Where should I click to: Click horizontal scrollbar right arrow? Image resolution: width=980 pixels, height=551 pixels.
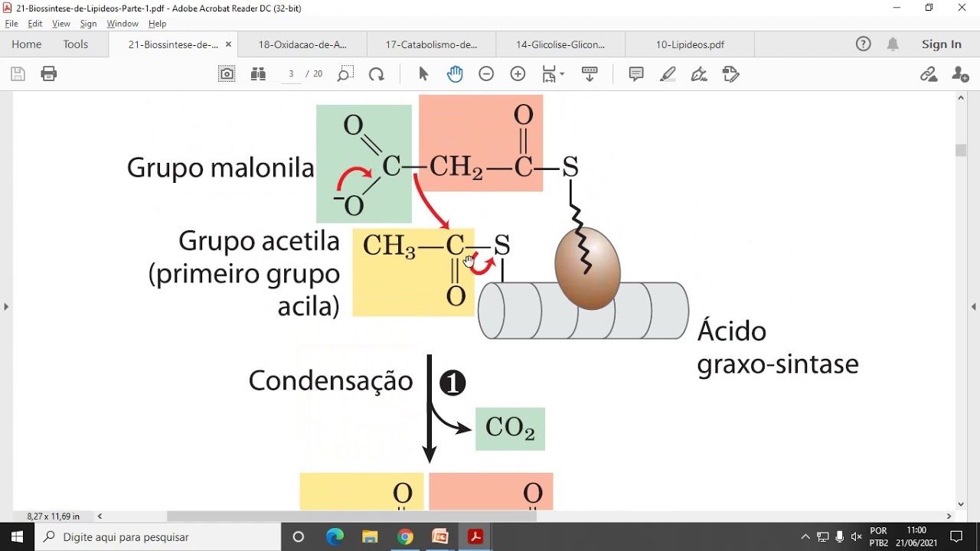coord(949,517)
